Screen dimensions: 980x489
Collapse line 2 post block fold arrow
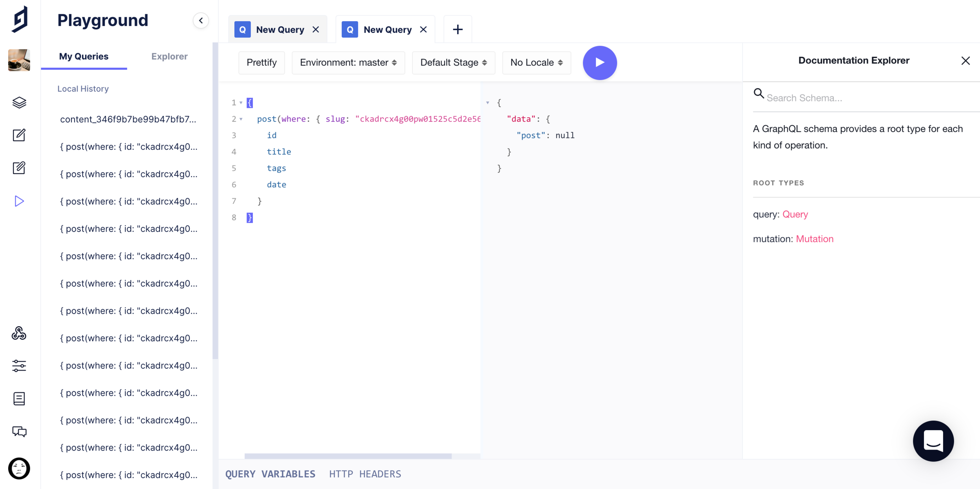pos(241,119)
